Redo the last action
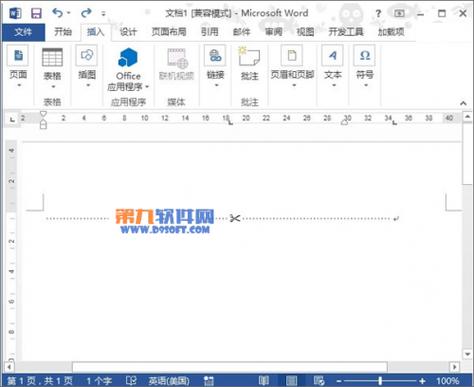The image size is (474, 387). 86,13
